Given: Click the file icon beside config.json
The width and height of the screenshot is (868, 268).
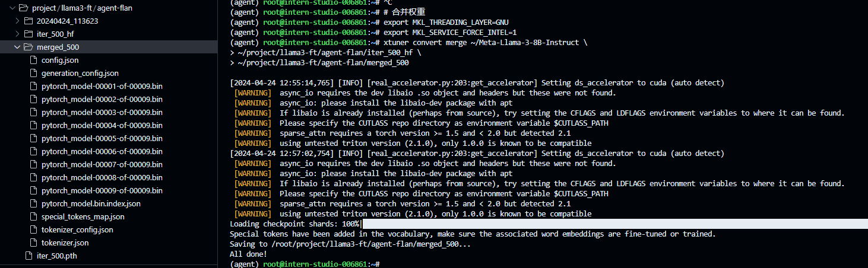Looking at the screenshot, I should (x=34, y=60).
